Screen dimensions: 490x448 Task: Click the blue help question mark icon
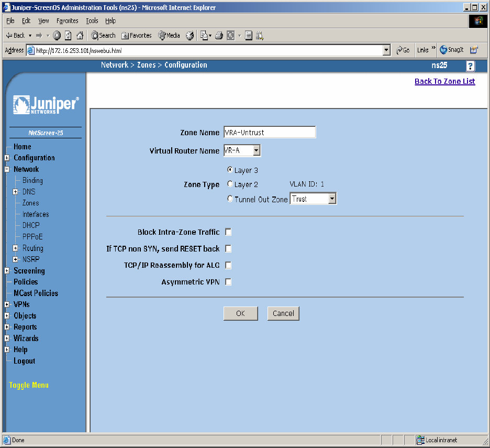(470, 66)
